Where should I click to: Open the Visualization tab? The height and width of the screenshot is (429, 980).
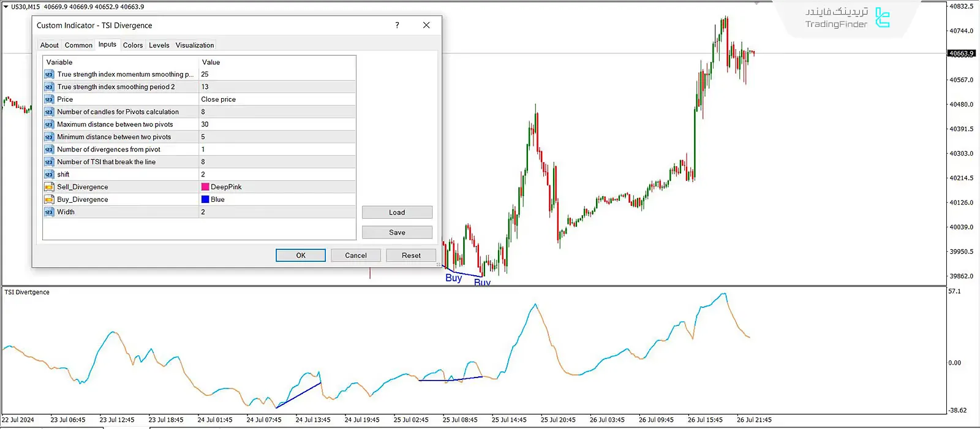pos(195,45)
